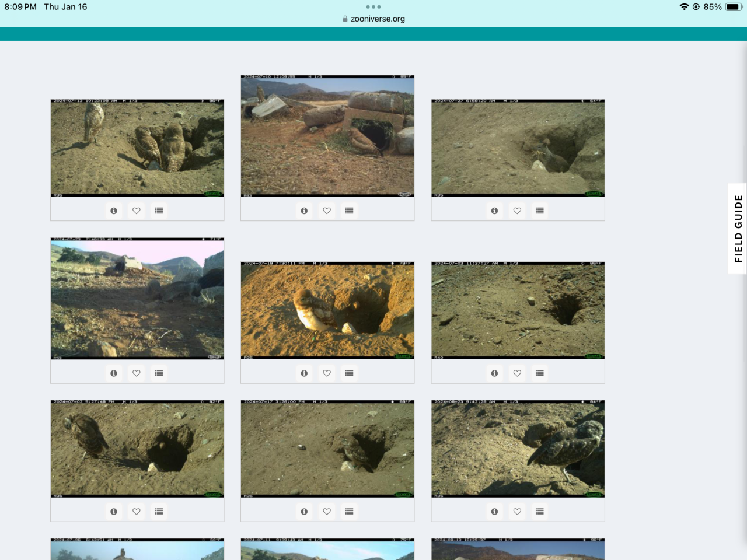Open the 2024-07-23 pink-sky hillside photo
The height and width of the screenshot is (560, 747).
coord(137,298)
